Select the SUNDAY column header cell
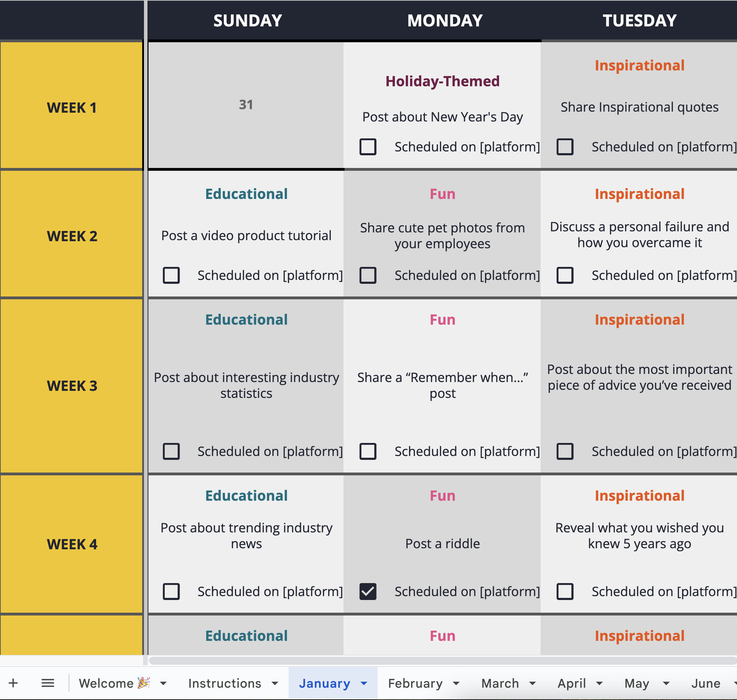The height and width of the screenshot is (700, 737). [x=247, y=20]
